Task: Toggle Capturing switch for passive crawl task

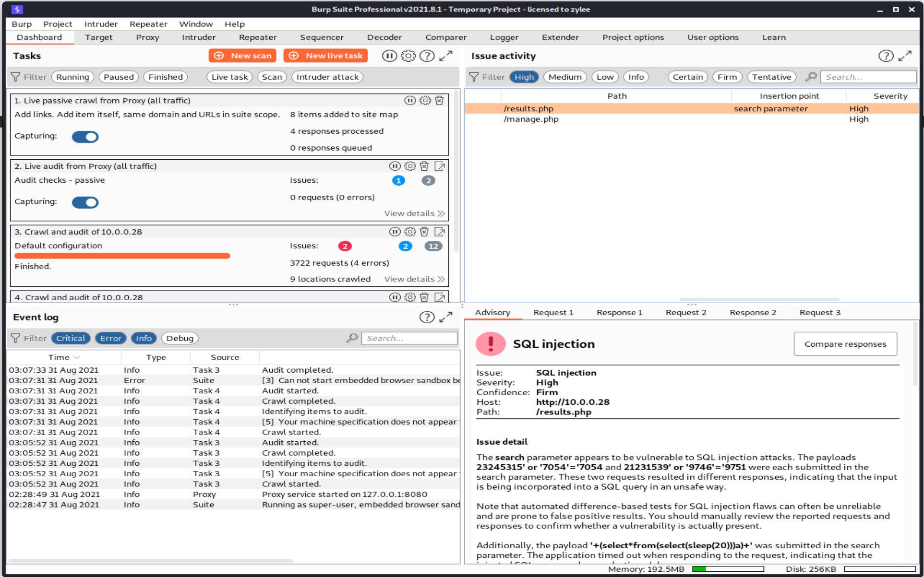Action: coord(85,137)
